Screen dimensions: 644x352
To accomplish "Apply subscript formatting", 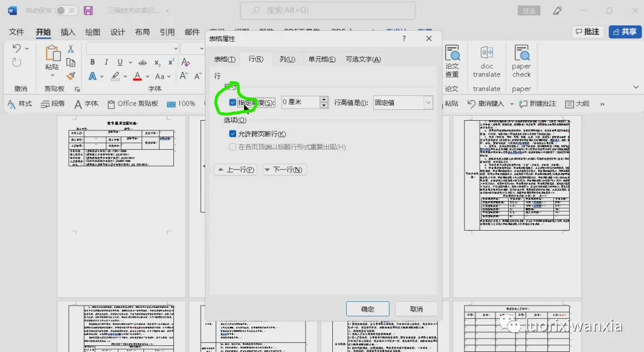I will tap(157, 62).
